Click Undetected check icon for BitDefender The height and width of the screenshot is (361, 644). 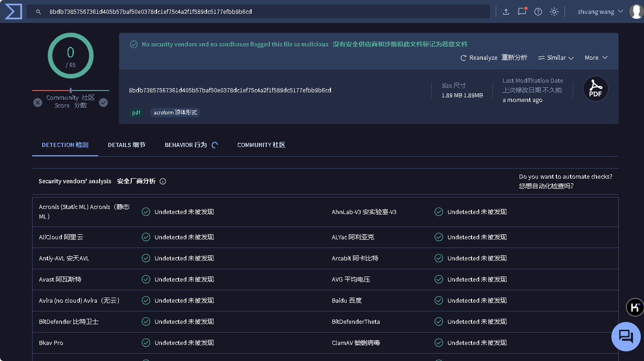click(x=146, y=322)
